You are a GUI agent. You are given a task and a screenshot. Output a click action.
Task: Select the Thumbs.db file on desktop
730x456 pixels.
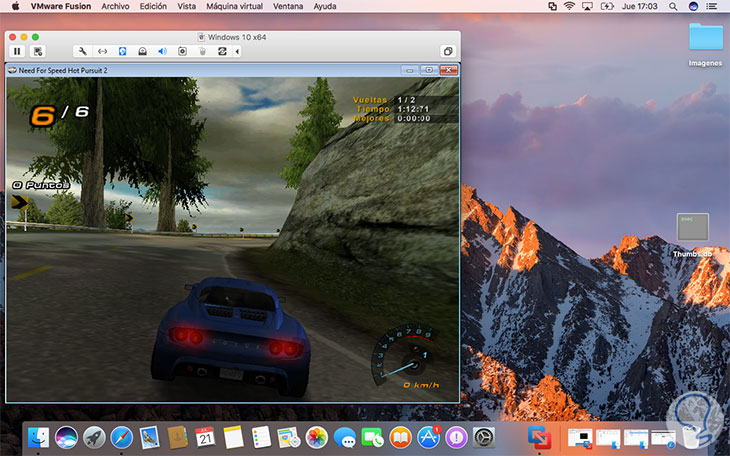coord(693,235)
